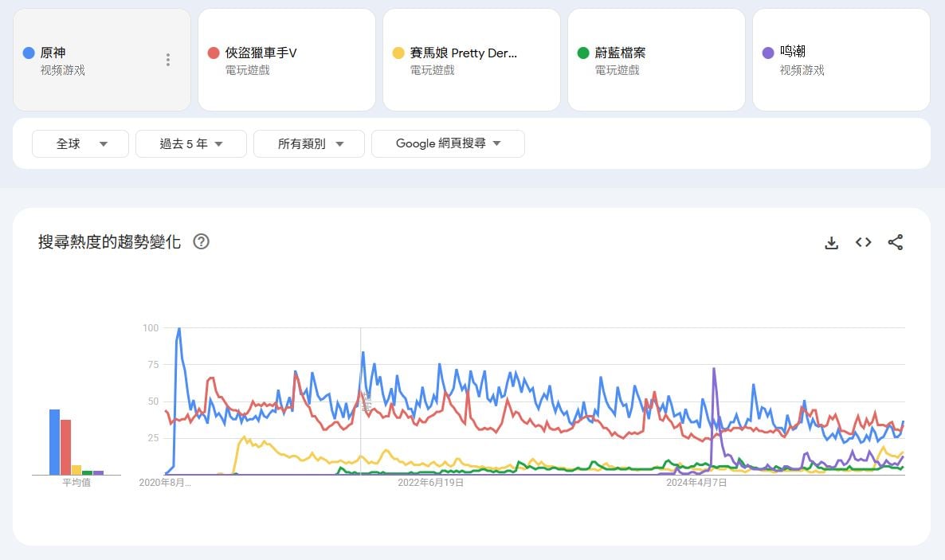The width and height of the screenshot is (945, 560).
Task: Click the blue 原神 average bar
Action: click(x=54, y=442)
